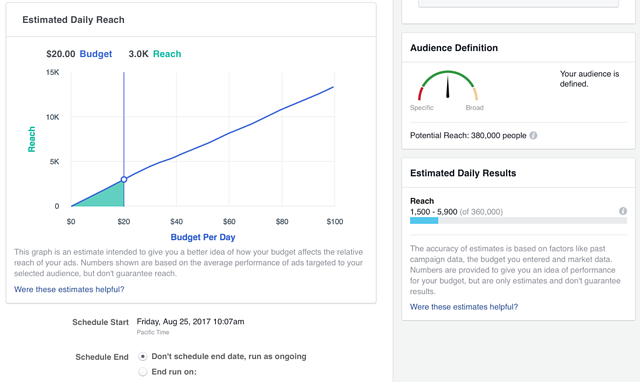Click the 10K y-axis label

[x=53, y=117]
